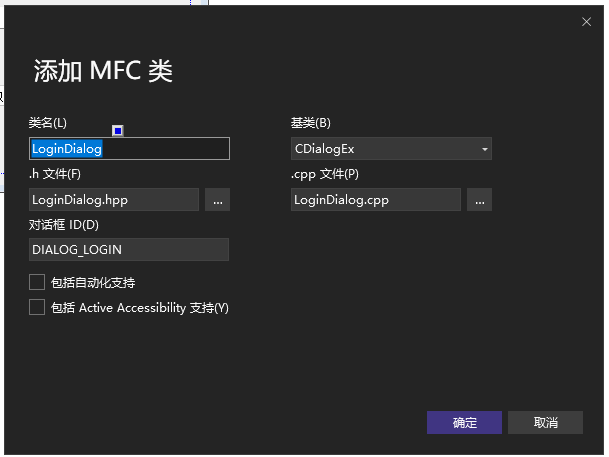Screen dimensions: 609x457
Task: Click the LoginDialog.hpp header file field
Action: pos(115,200)
